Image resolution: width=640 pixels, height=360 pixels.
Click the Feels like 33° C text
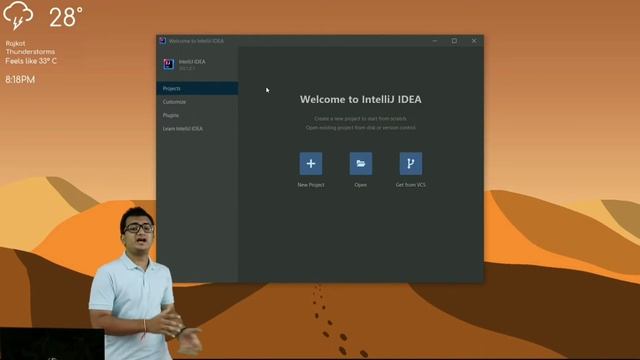pos(31,61)
